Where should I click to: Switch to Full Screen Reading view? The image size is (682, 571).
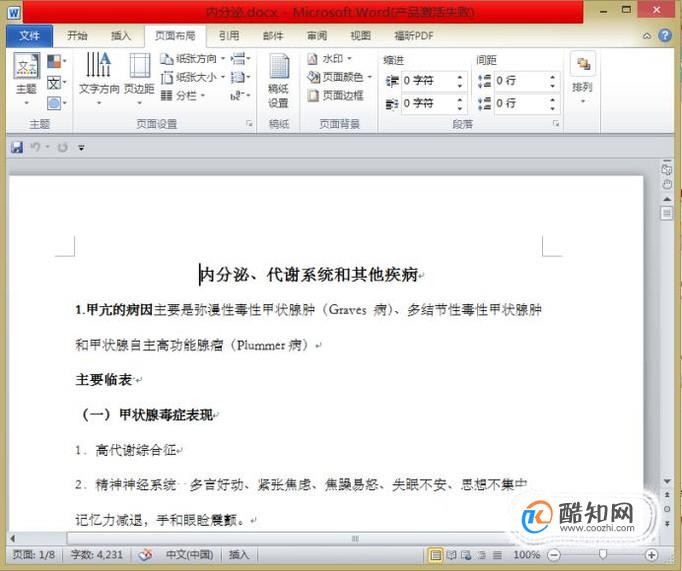pos(451,555)
